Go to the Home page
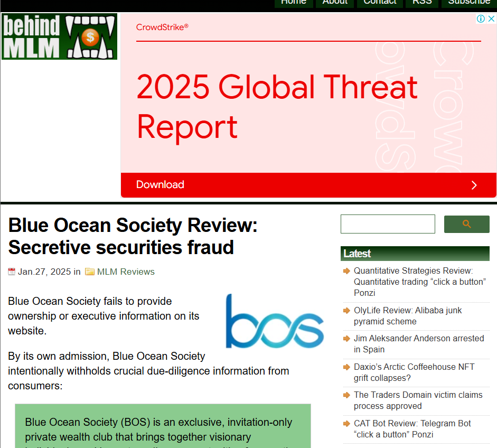Screen dimensions: 497x448 294,3
